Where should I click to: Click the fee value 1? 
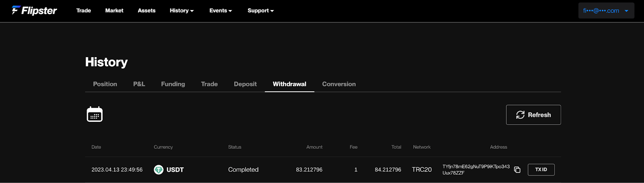click(x=356, y=170)
